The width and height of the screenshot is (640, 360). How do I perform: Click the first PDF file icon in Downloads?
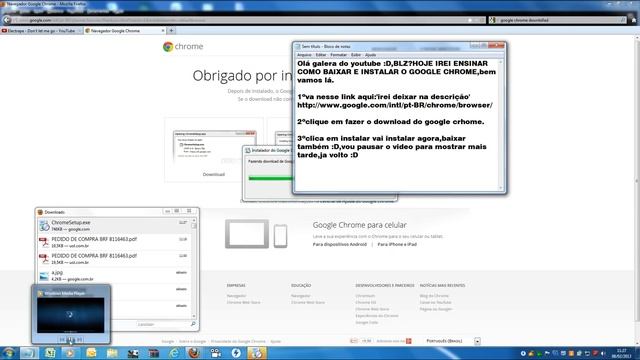[44, 242]
